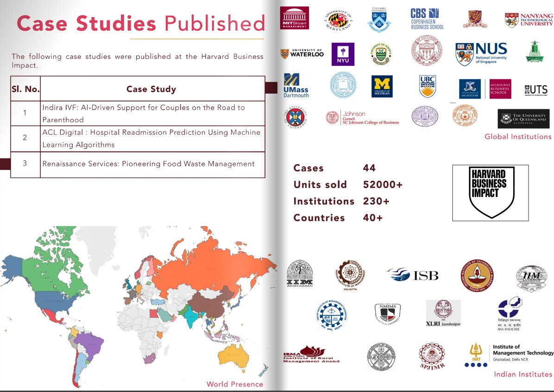Select the IIM Ahmedabad logo
The image size is (554, 392).
pyautogui.click(x=300, y=273)
